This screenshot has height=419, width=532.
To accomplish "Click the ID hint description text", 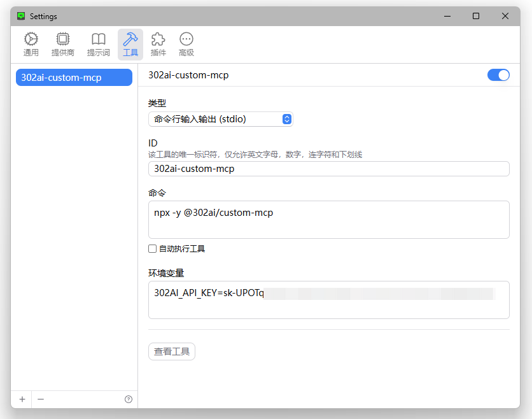I will click(255, 155).
